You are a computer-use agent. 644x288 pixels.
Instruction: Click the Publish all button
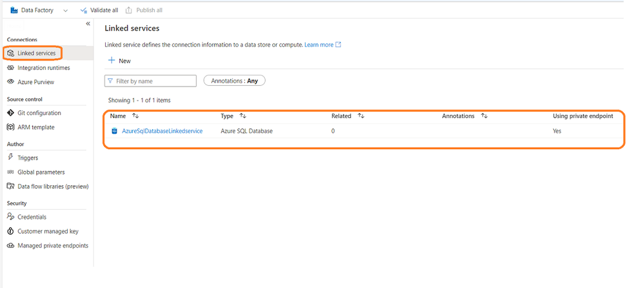coord(144,10)
